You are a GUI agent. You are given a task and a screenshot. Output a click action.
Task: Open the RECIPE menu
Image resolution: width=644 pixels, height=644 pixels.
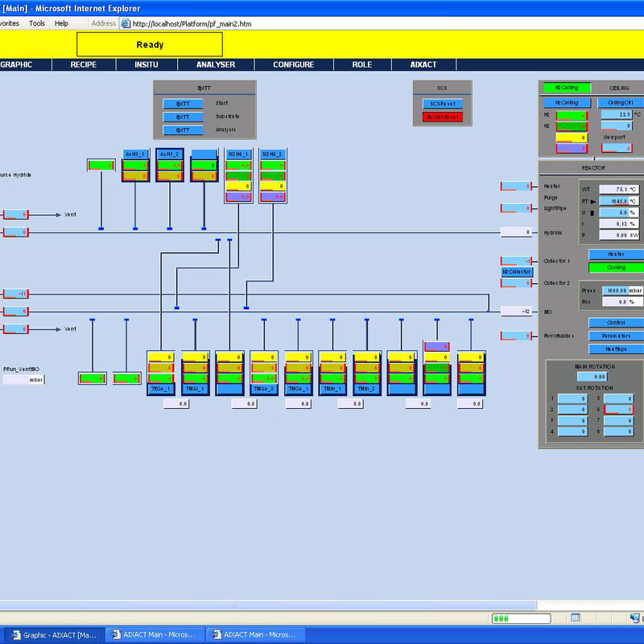pyautogui.click(x=85, y=64)
